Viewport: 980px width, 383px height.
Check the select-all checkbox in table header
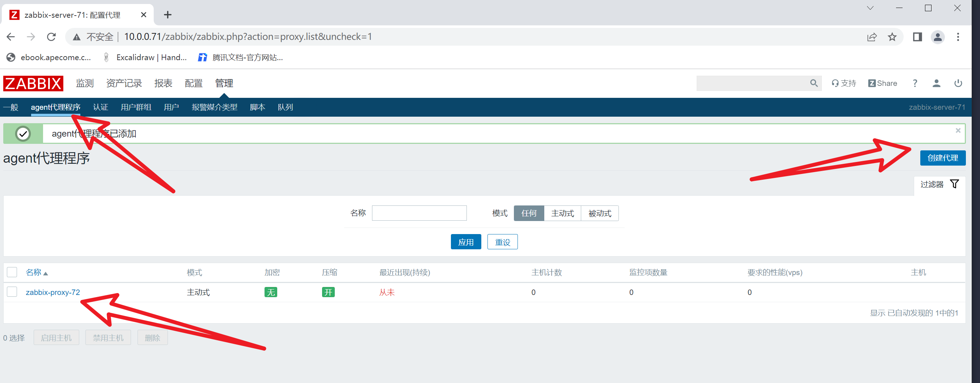[x=12, y=272]
